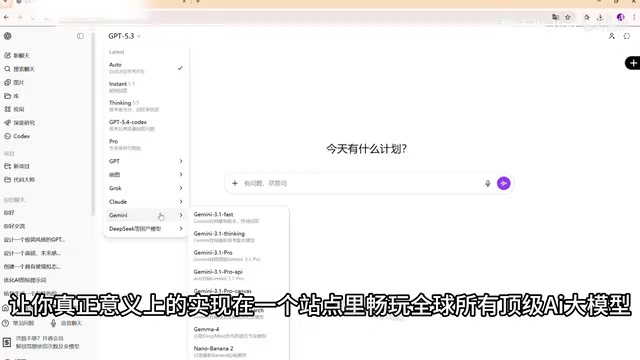
Task: Choose the GPT-5.4-codex model
Action: point(146,125)
